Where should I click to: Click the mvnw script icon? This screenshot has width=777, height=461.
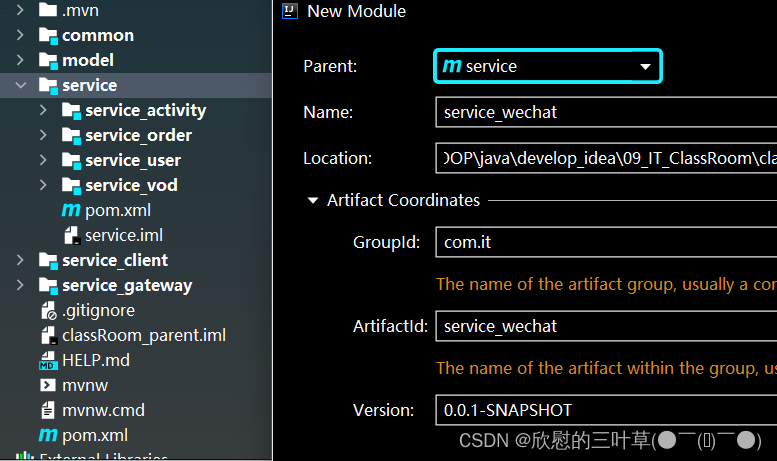[48, 385]
